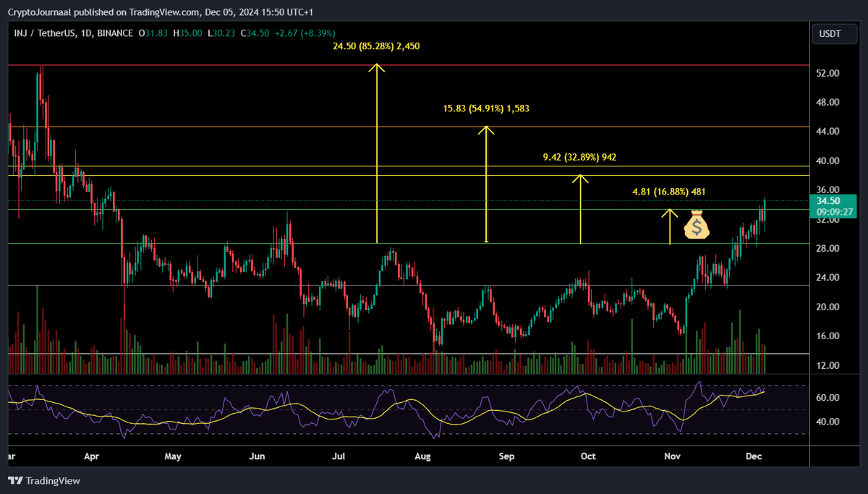The width and height of the screenshot is (868, 494).
Task: Select the 15.83 (54.91%) projection label
Action: tap(485, 108)
